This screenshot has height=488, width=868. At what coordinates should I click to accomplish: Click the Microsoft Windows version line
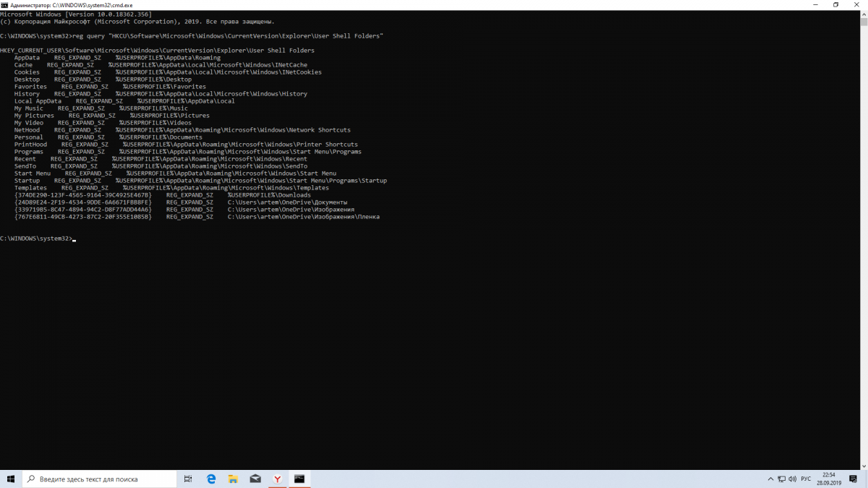76,14
